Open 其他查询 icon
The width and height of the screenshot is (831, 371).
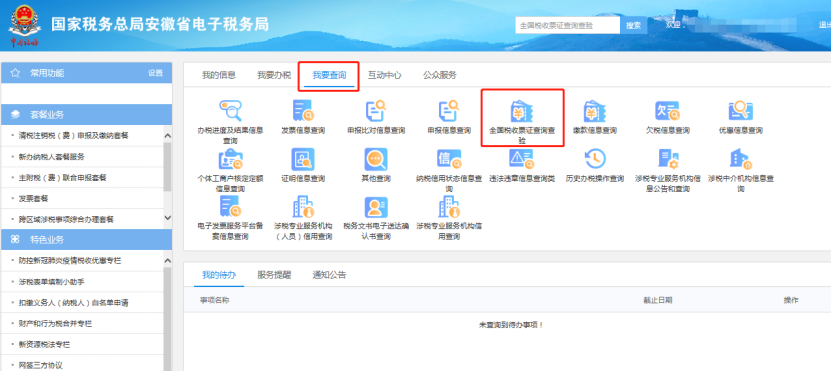coord(376,159)
